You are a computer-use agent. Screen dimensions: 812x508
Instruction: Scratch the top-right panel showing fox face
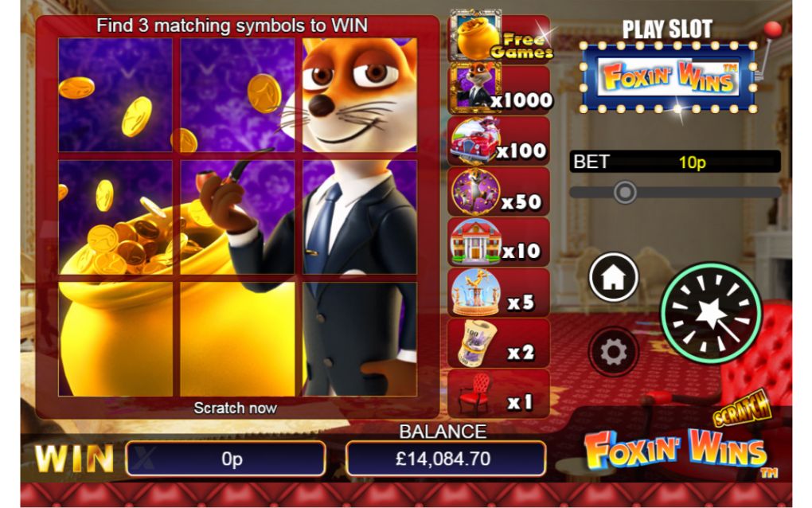tap(360, 95)
